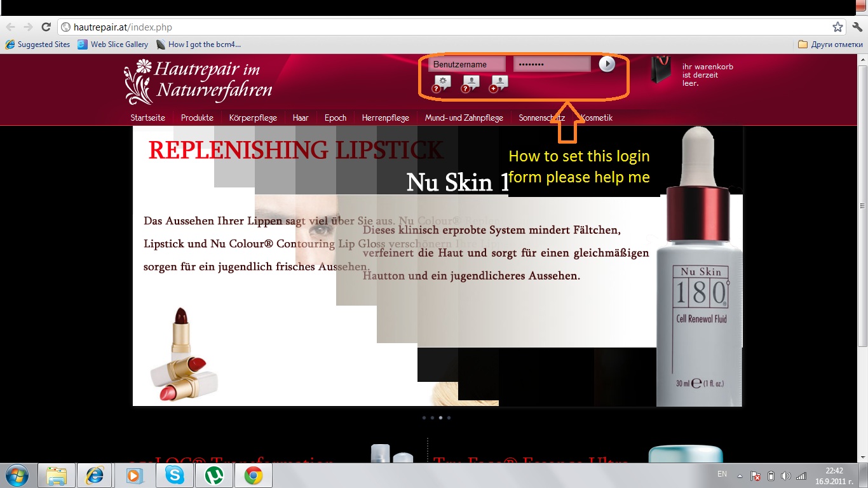868x488 pixels.
Task: Open the Herrenpflege menu item
Action: (386, 118)
